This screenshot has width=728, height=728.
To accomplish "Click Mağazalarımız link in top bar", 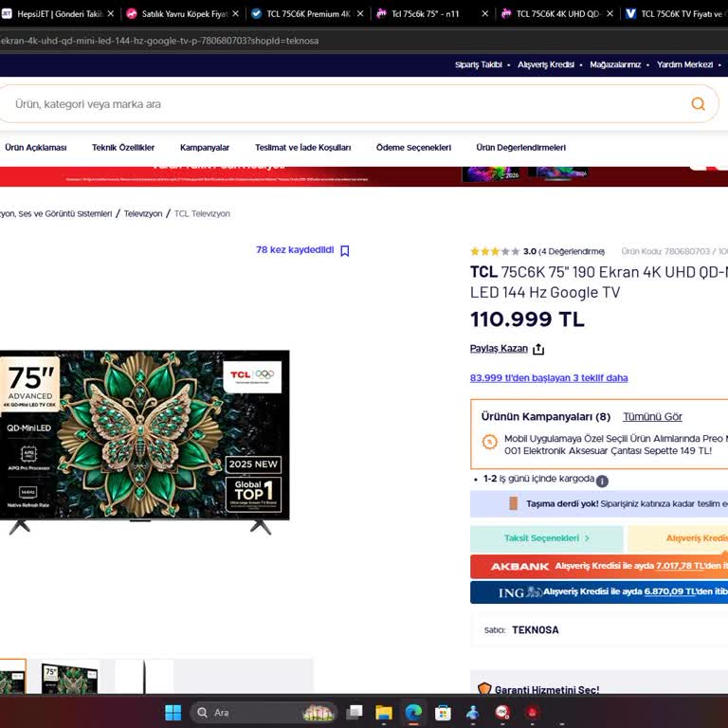I will tap(615, 64).
